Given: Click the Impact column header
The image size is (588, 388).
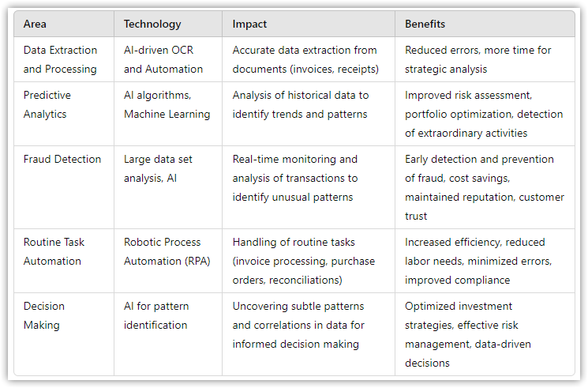Looking at the screenshot, I should pos(309,24).
